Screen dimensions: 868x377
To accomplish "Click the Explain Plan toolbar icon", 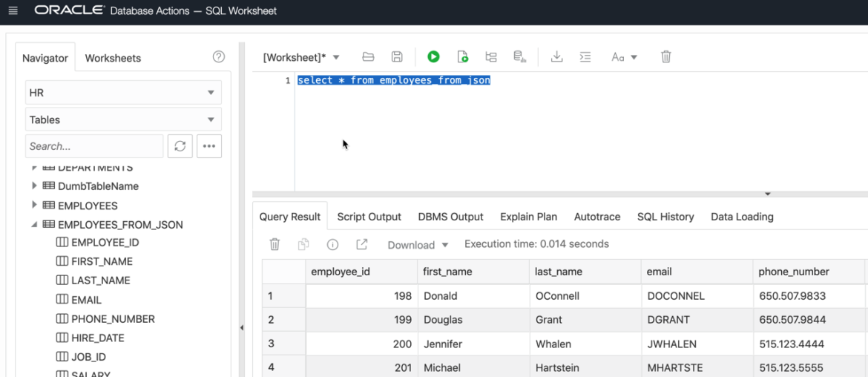I will point(491,57).
